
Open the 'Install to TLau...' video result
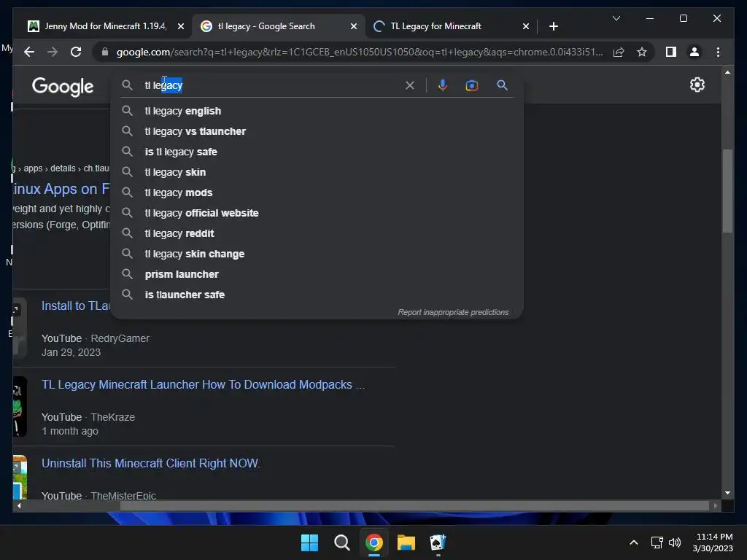coord(76,306)
